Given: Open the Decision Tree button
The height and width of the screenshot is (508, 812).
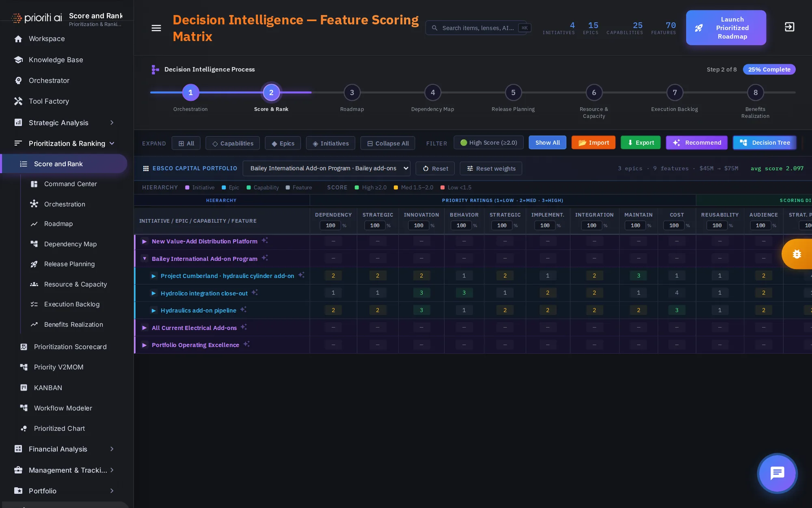Looking at the screenshot, I should tap(764, 143).
